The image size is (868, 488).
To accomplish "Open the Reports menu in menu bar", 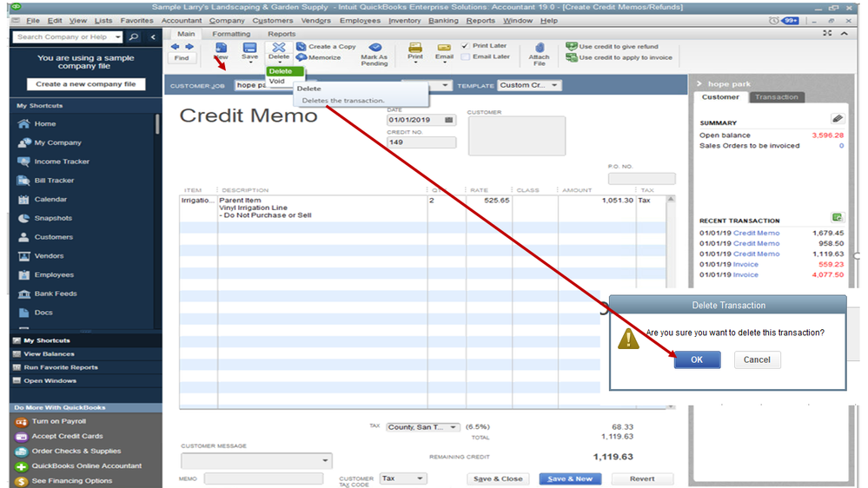I will [x=480, y=21].
